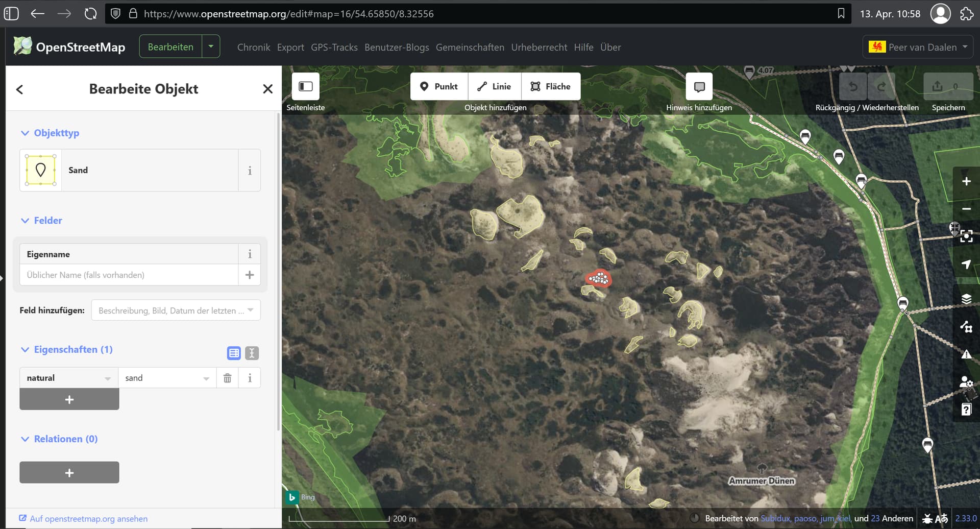
Task: Zoom out with the minus map control
Action: (x=966, y=209)
